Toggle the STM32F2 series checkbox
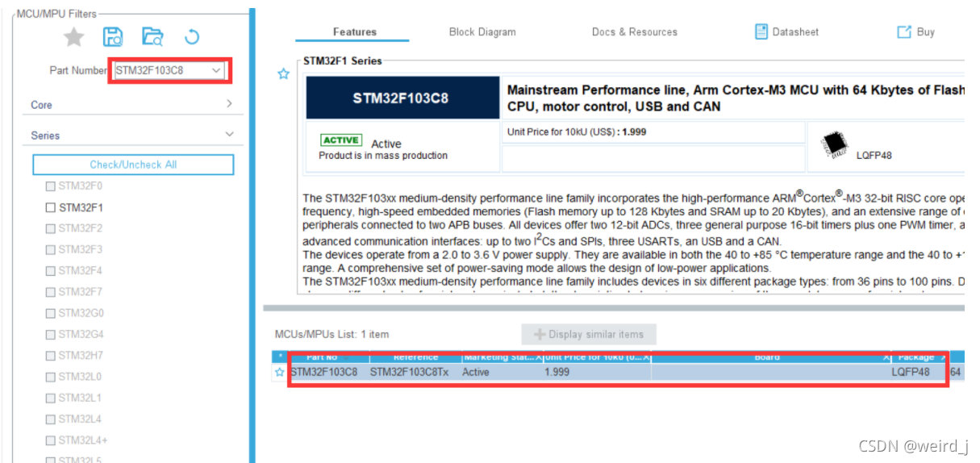Screen dimensions: 980x463 pos(51,228)
